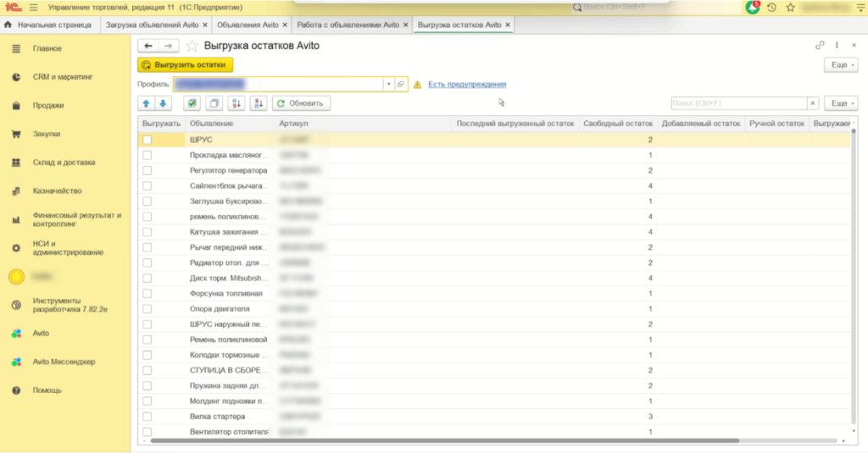Image resolution: width=868 pixels, height=453 pixels.
Task: Open the yellow warning triangle icon
Action: coord(417,85)
